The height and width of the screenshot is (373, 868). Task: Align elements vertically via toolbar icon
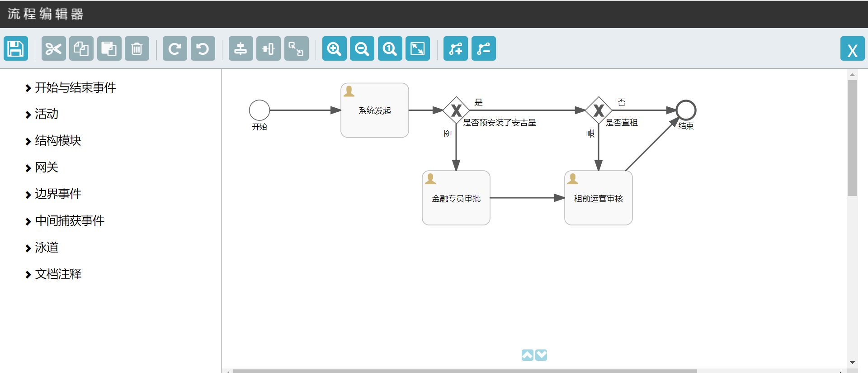point(241,48)
